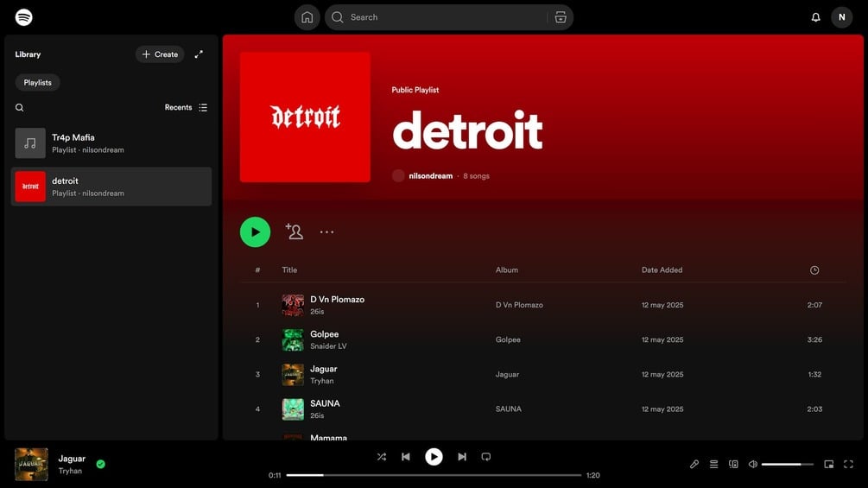
Task: Open the N profile avatar menu
Action: [x=841, y=17]
